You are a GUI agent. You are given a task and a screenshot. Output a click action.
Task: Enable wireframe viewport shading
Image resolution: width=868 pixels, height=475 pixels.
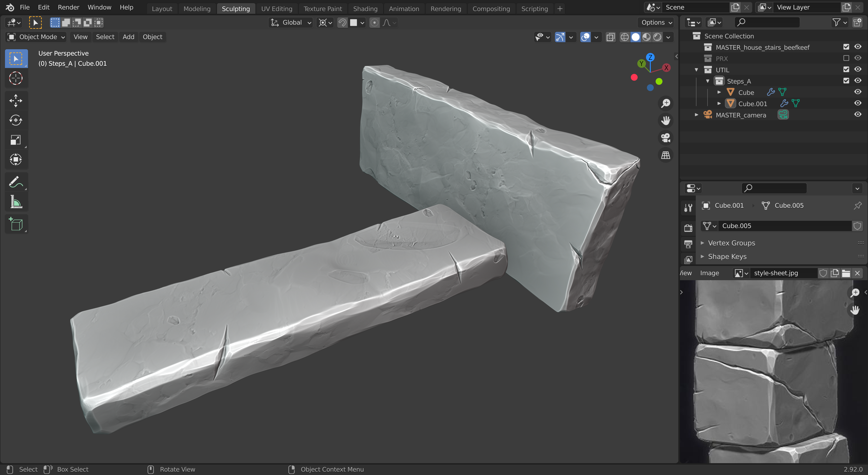pos(624,37)
